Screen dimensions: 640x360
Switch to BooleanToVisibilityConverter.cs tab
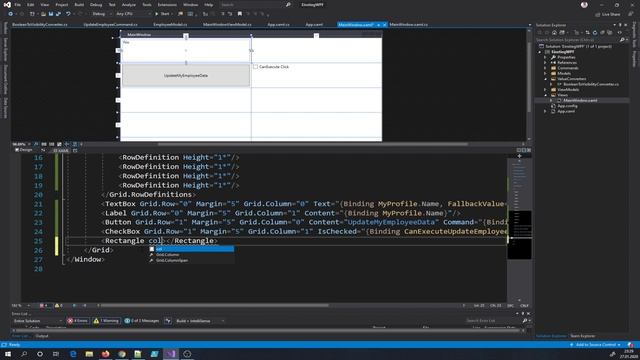40,24
